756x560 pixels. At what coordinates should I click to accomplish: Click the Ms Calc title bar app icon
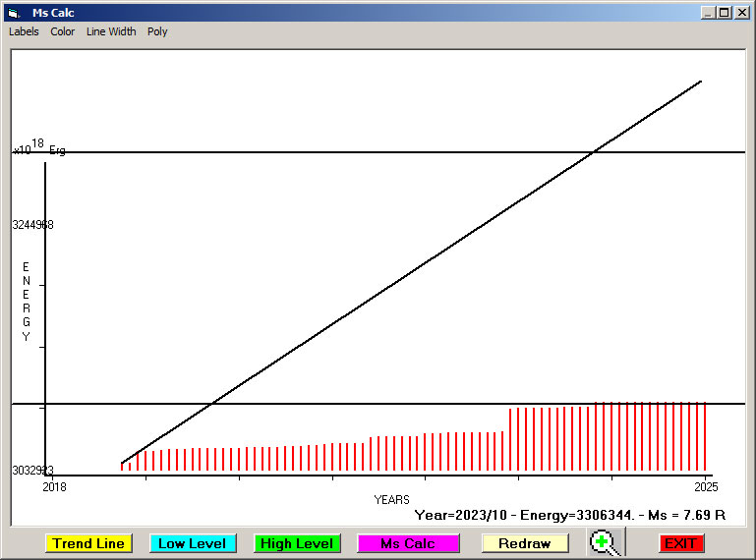pos(14,13)
